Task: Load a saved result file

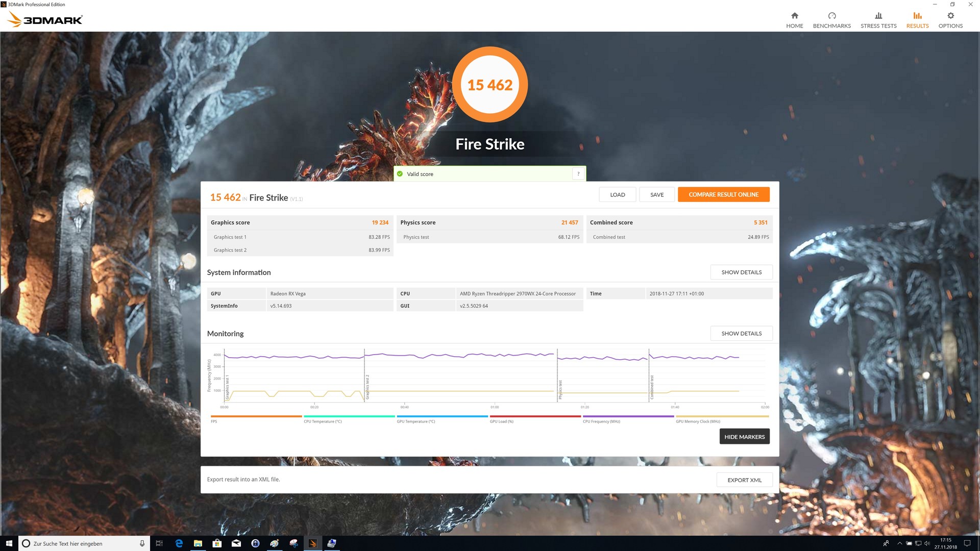Action: pyautogui.click(x=618, y=194)
